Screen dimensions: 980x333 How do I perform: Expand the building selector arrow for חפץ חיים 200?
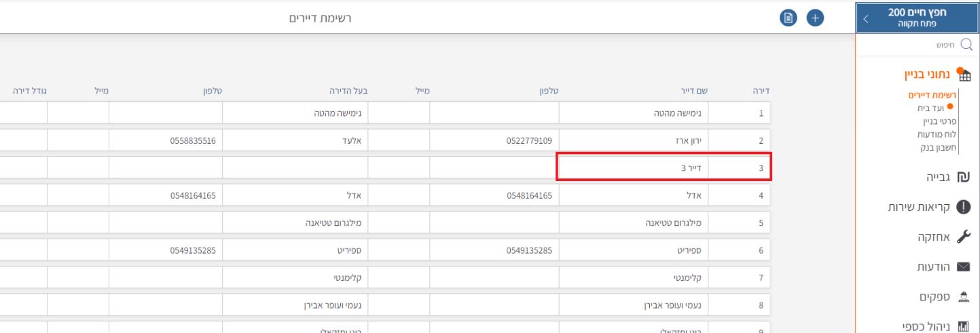point(867,18)
